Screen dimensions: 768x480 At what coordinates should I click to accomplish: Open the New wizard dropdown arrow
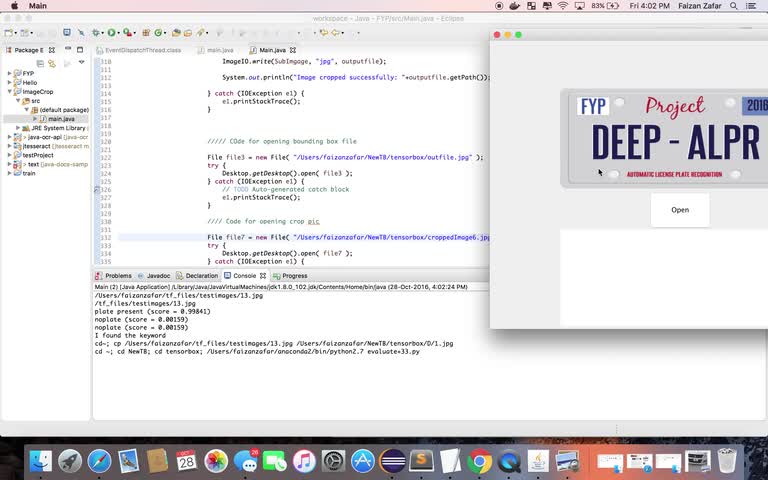coord(16,33)
